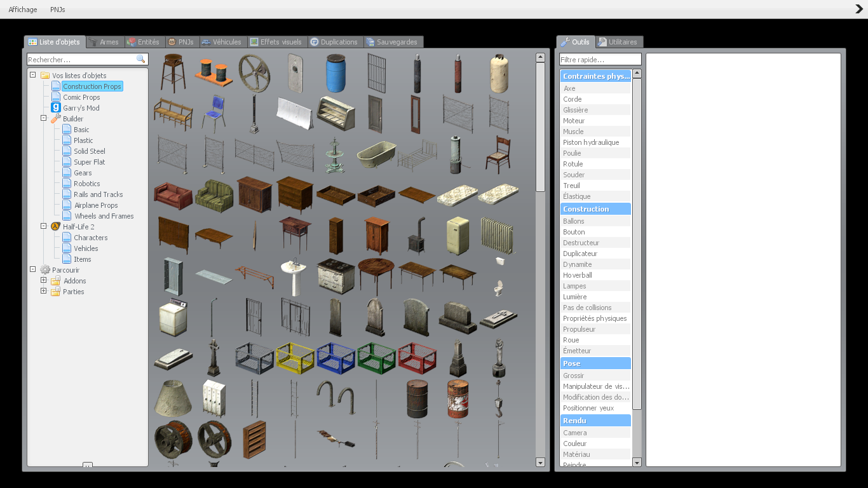The width and height of the screenshot is (868, 488).
Task: Choose the Dynamite tool
Action: pos(595,264)
